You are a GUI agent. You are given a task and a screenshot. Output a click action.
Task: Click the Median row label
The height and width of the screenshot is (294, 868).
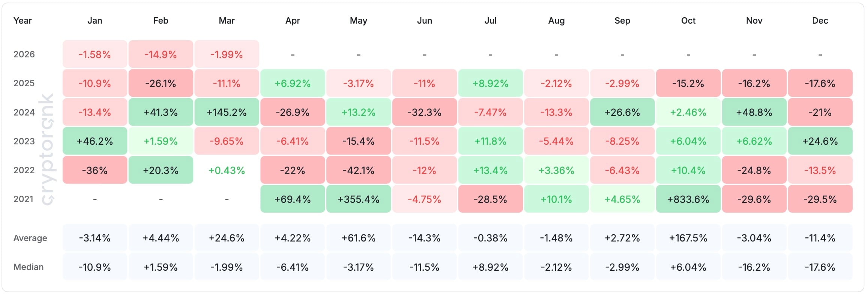point(29,267)
